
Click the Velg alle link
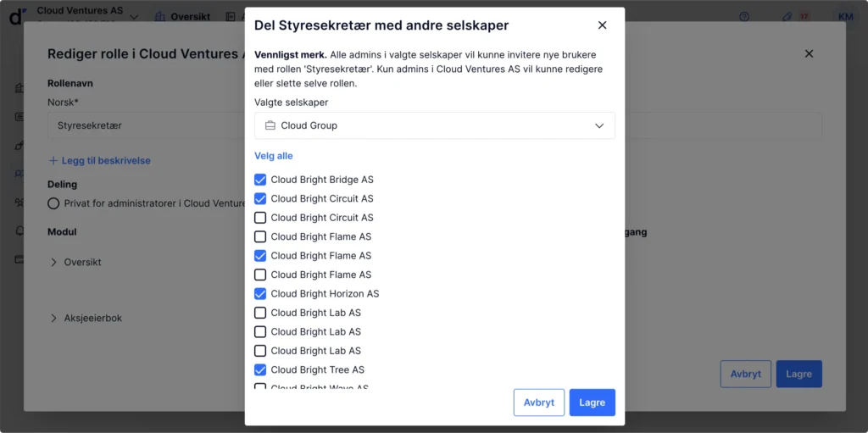[x=273, y=156]
